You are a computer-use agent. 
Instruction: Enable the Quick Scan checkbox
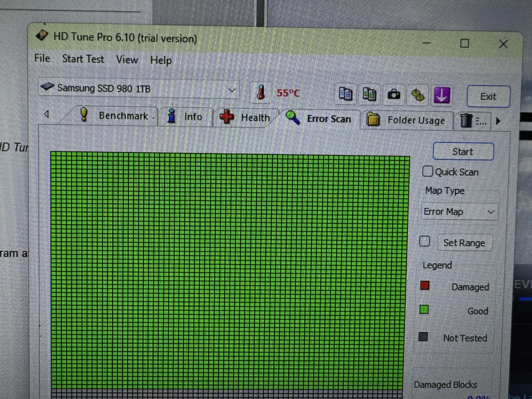(427, 171)
